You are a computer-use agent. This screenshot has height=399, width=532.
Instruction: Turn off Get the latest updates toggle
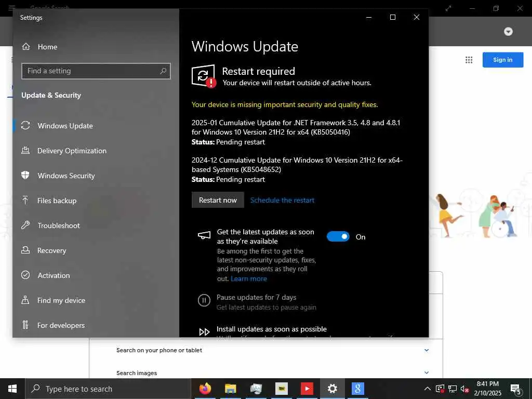point(338,236)
